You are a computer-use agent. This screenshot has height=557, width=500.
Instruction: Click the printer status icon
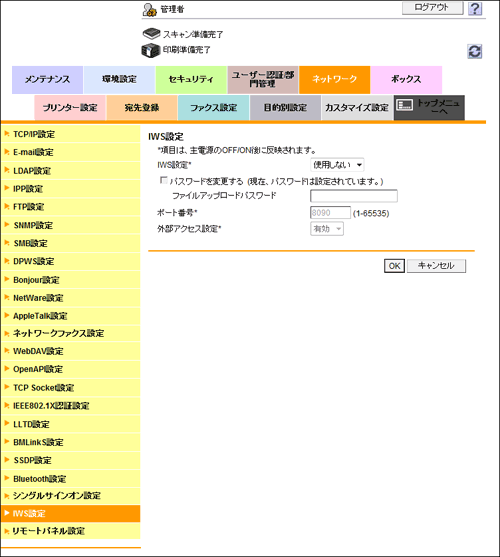[x=151, y=50]
